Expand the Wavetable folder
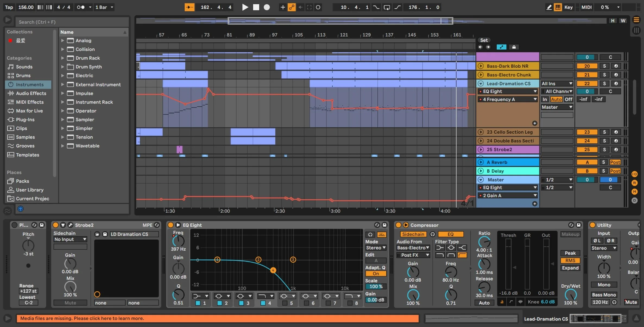Viewport: 644px width, 327px height. pyautogui.click(x=63, y=146)
